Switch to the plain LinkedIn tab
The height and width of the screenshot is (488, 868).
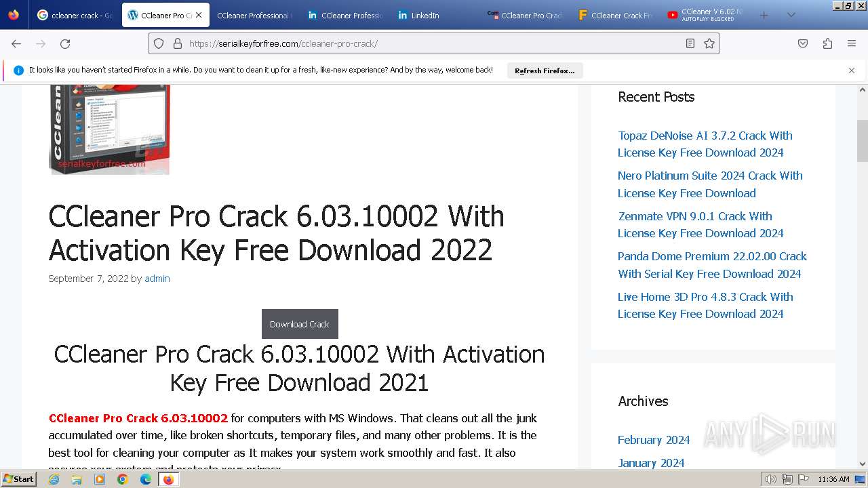click(435, 15)
